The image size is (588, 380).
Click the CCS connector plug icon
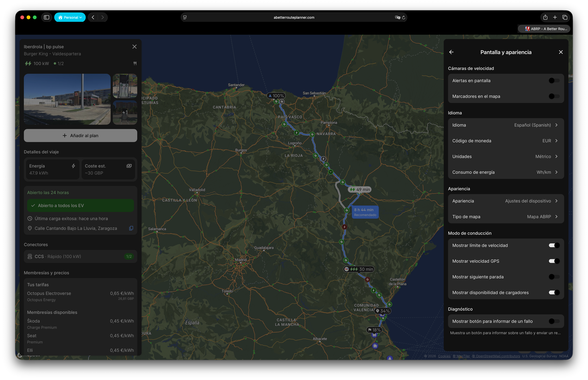30,256
